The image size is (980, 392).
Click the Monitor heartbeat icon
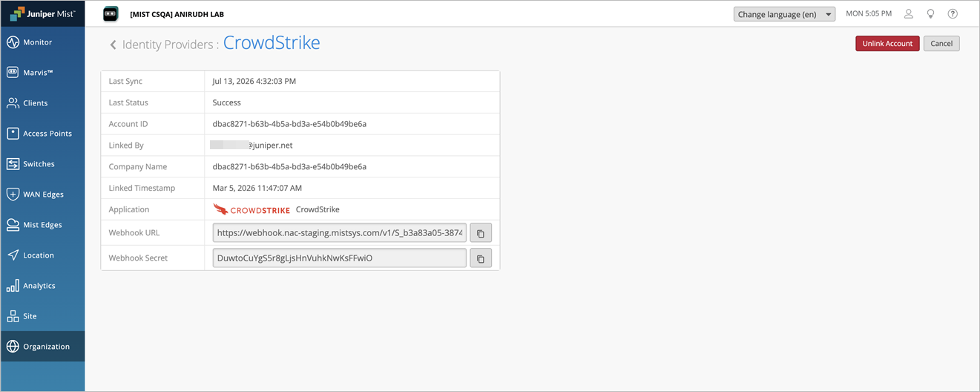[x=13, y=42]
